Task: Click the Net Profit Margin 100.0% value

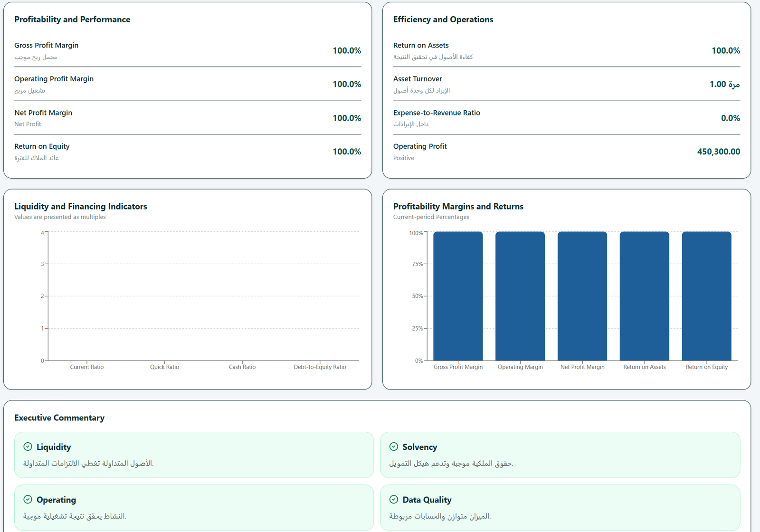Action: point(347,118)
